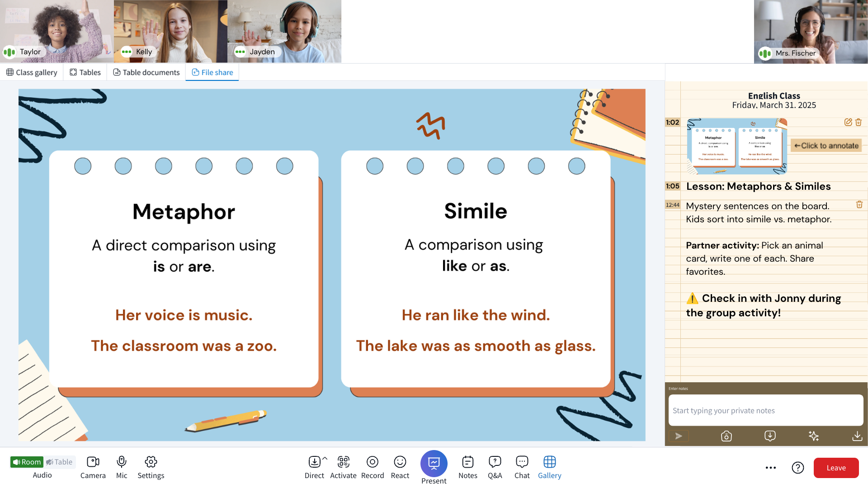
Task: Click Taylor's video tile
Action: (x=57, y=31)
